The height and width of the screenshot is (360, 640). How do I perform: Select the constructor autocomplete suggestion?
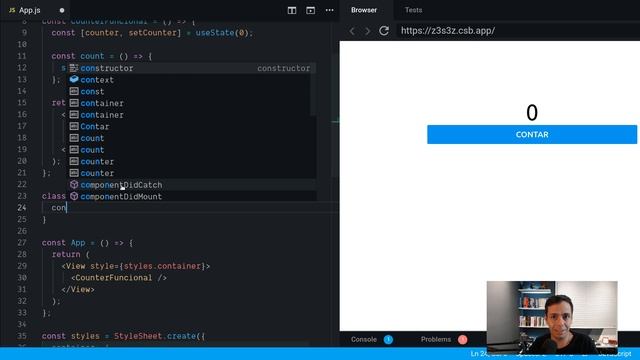(192, 68)
